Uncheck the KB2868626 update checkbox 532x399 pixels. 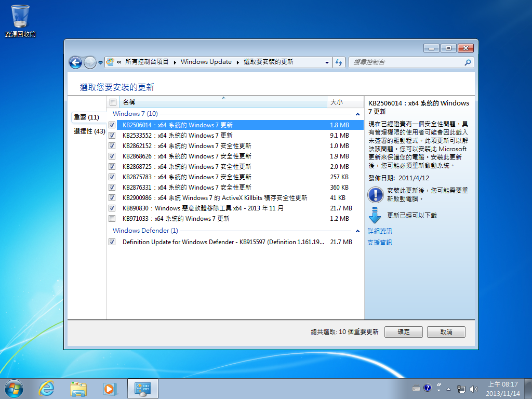coord(112,156)
